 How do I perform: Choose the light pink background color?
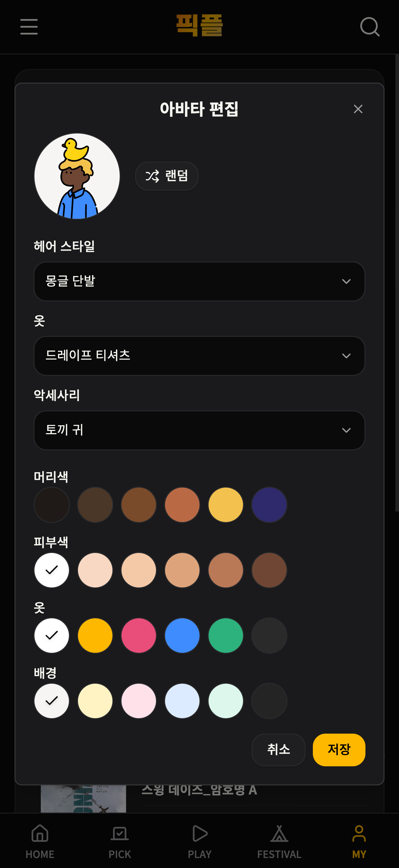tap(139, 701)
